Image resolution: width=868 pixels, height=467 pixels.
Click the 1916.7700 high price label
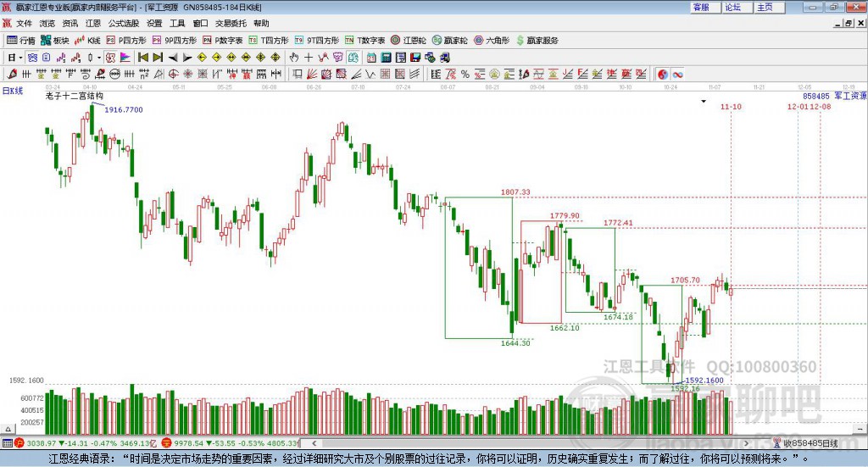coord(124,109)
